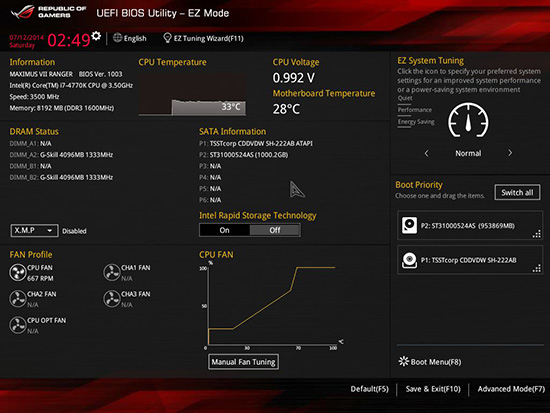Image resolution: width=550 pixels, height=413 pixels.
Task: Switch to Advanced Mode(F7)
Action: (511, 389)
